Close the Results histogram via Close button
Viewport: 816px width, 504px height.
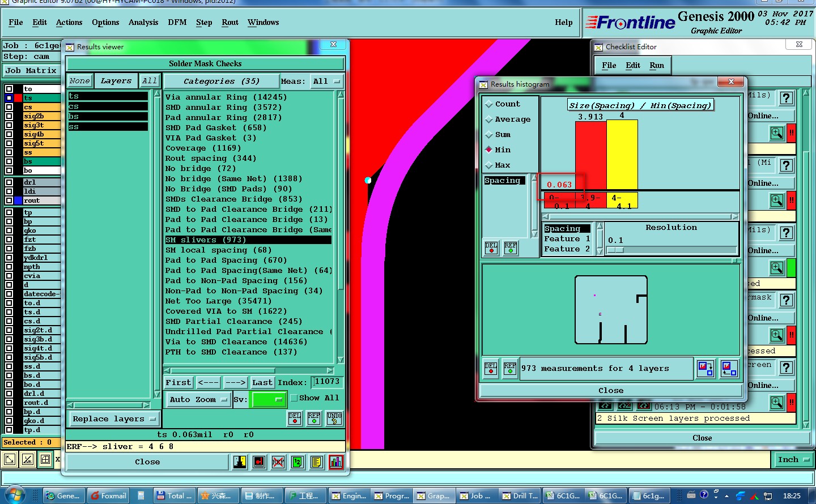[611, 391]
